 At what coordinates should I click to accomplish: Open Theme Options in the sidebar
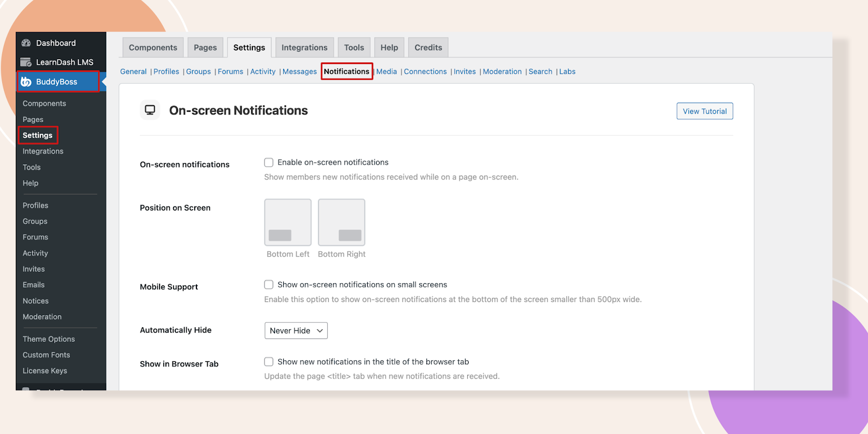click(49, 339)
